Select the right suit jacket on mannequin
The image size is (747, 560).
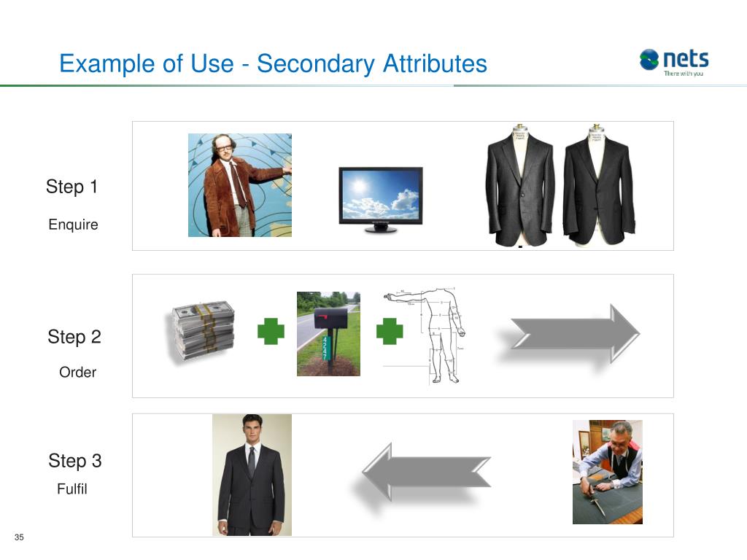pos(598,187)
